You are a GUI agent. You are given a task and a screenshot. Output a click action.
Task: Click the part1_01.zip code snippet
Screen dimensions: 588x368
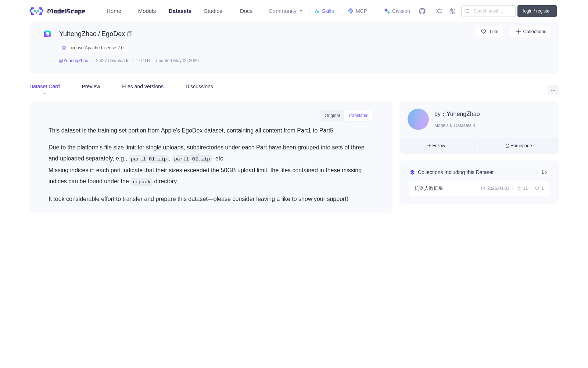pyautogui.click(x=149, y=159)
